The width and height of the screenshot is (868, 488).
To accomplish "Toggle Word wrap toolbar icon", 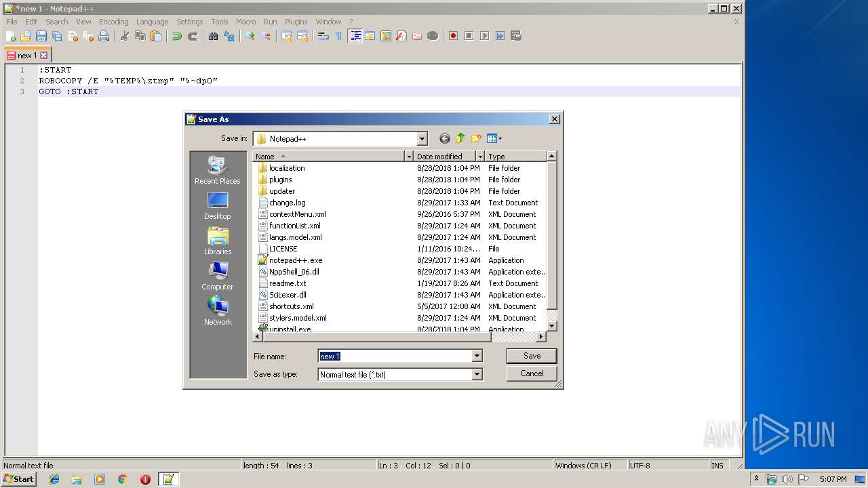I will (323, 36).
